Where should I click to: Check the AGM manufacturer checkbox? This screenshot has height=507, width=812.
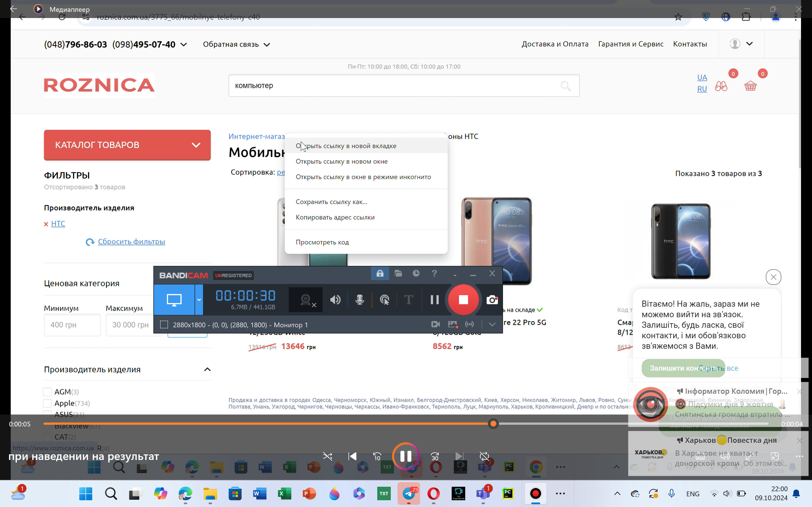[47, 392]
